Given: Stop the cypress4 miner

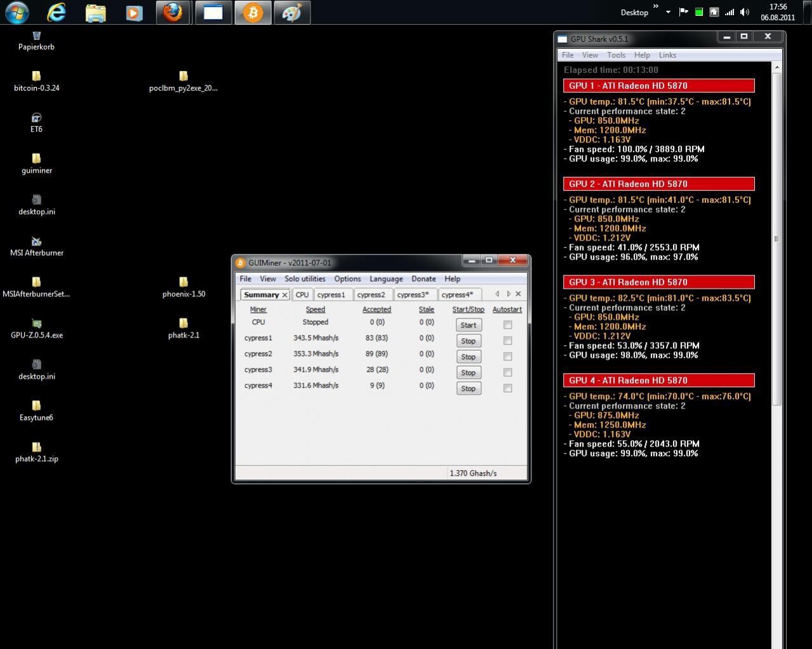Looking at the screenshot, I should (469, 388).
